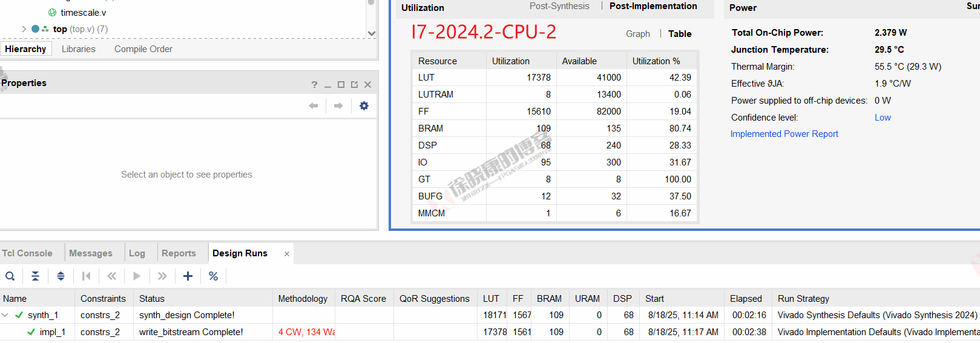
Task: Click 'write_bitstream Complete!' status
Action: pos(191,332)
